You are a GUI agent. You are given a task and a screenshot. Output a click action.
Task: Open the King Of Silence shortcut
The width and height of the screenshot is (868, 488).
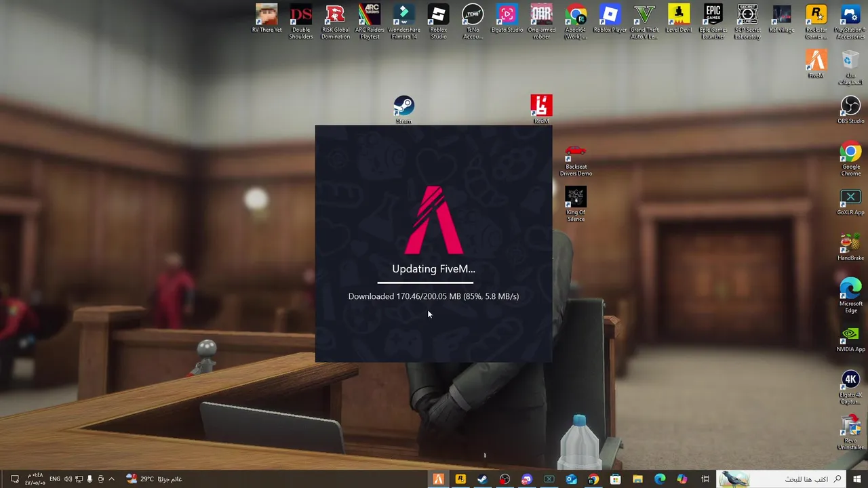(x=576, y=204)
